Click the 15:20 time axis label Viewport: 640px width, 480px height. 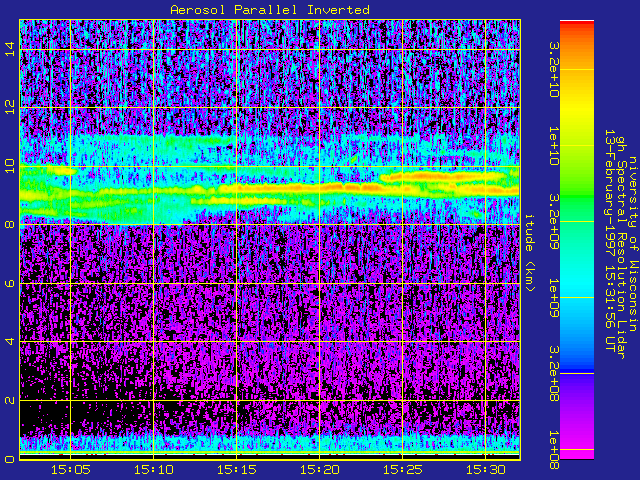pyautogui.click(x=320, y=470)
